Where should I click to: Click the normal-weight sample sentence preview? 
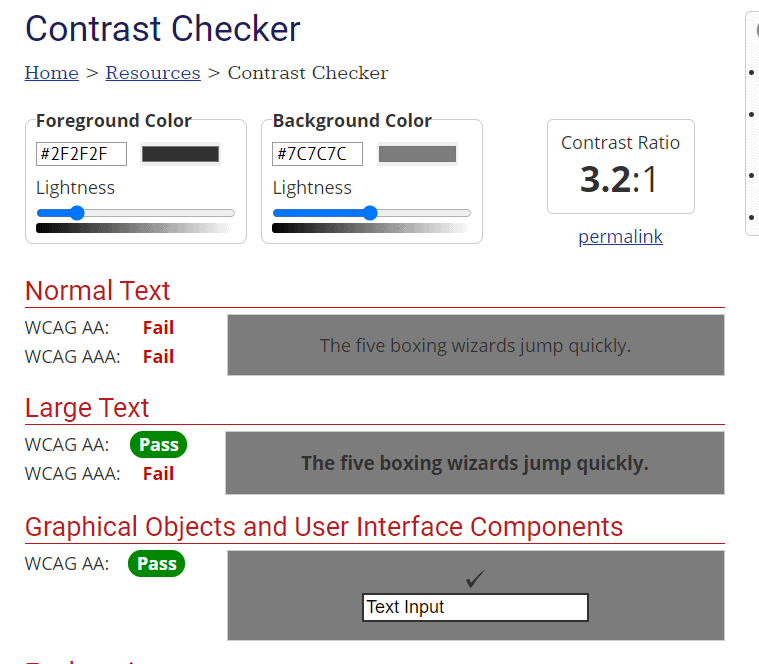pos(475,346)
